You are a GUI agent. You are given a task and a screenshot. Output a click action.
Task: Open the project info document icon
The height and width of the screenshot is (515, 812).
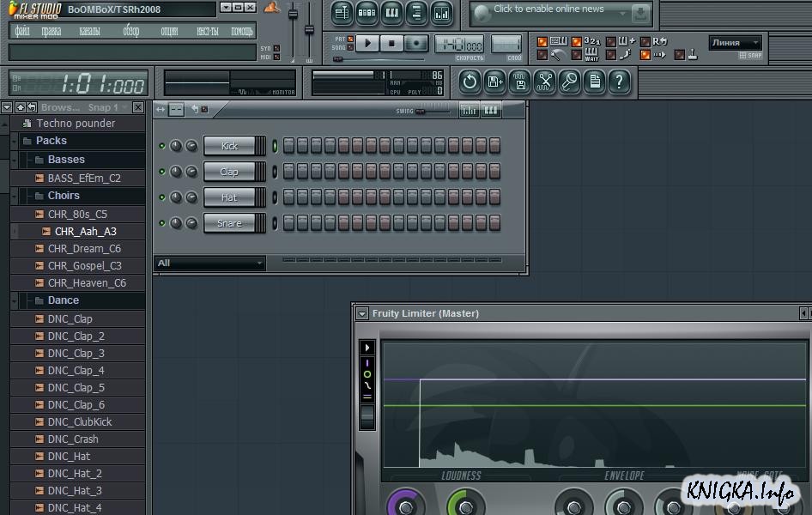point(595,82)
